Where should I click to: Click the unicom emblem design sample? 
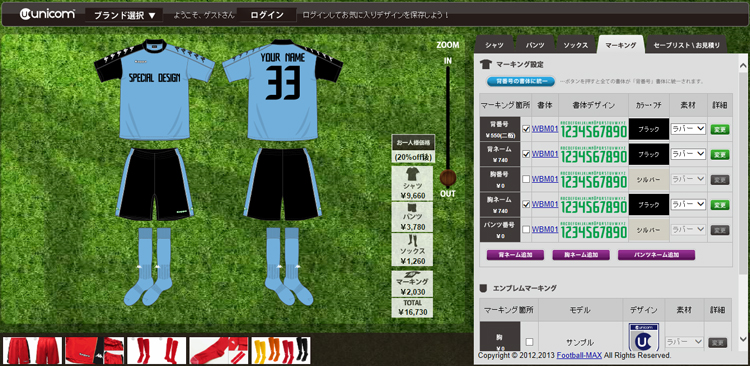[x=643, y=337]
